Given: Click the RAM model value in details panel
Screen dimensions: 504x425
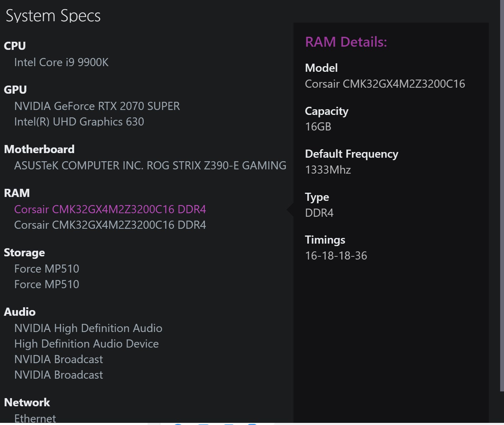Looking at the screenshot, I should pyautogui.click(x=385, y=84).
